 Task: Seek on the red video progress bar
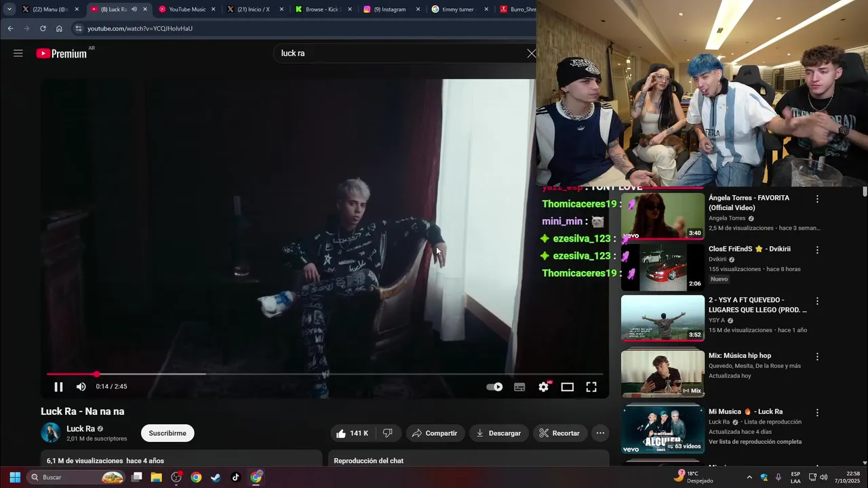[325, 374]
